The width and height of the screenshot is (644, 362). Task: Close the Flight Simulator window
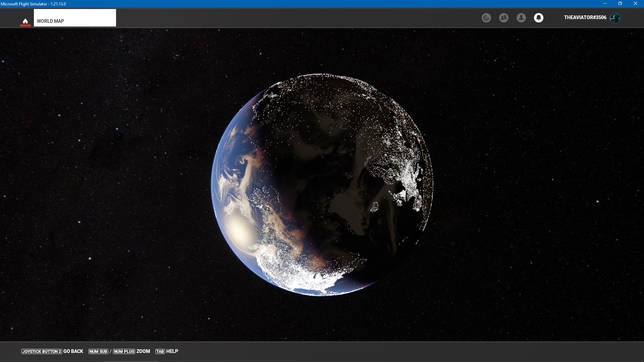[x=635, y=4]
